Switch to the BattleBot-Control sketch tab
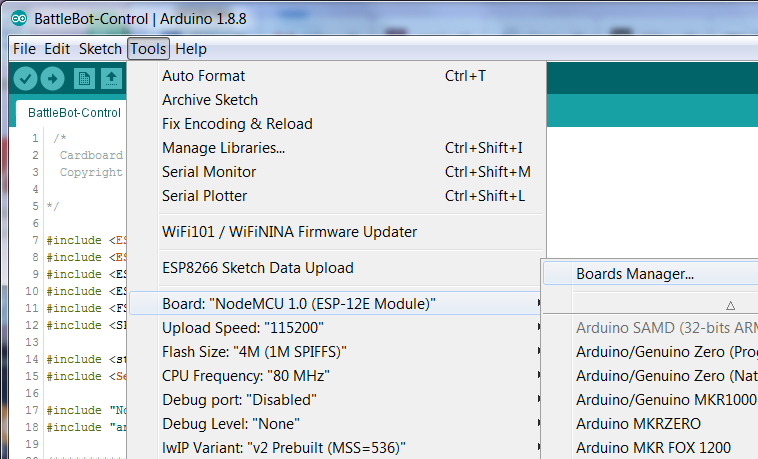 coord(74,113)
